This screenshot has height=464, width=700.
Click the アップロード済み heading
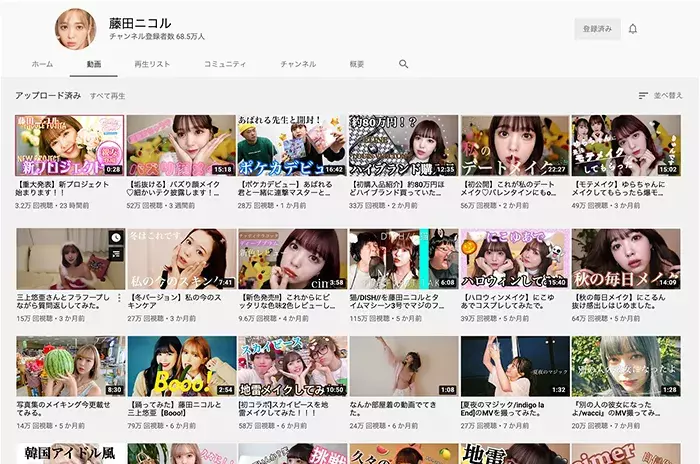pos(48,96)
